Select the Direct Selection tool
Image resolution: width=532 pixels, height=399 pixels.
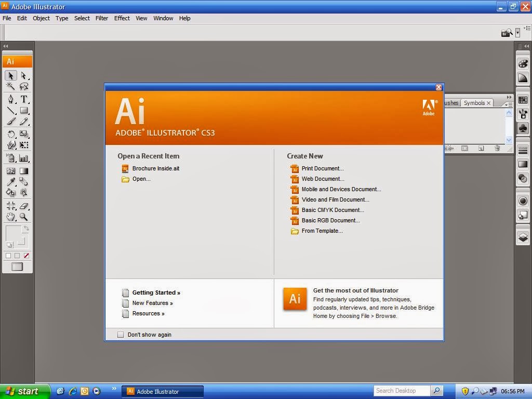point(24,75)
